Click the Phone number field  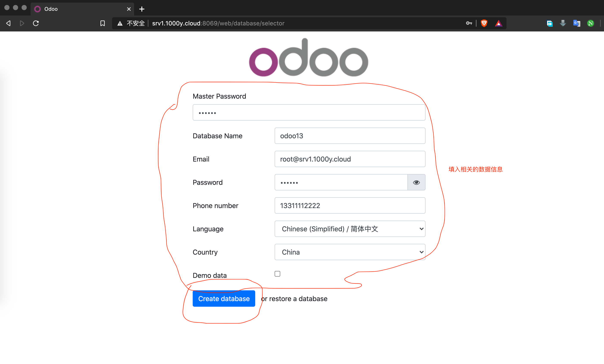click(350, 205)
